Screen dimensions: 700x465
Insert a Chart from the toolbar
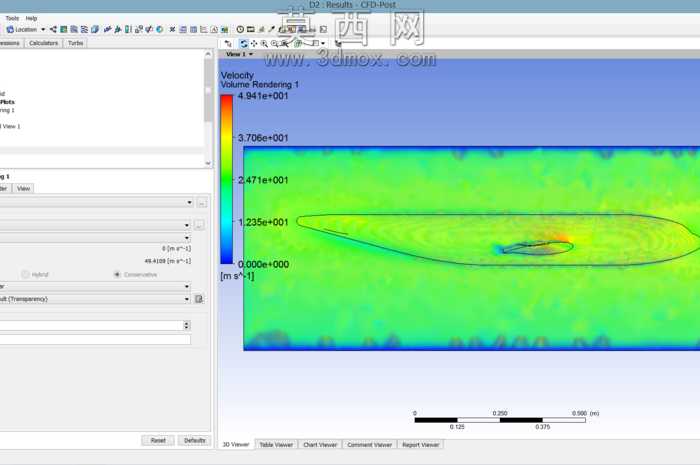(204, 29)
